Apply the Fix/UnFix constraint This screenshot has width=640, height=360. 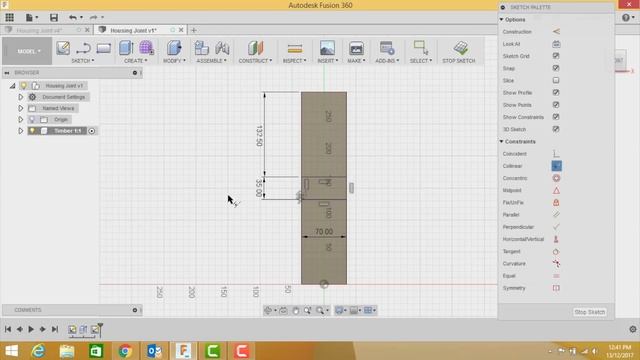point(556,202)
